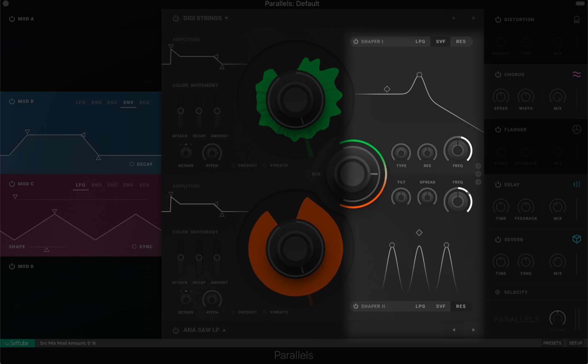The width and height of the screenshot is (588, 364).
Task: Toggle MOD D power button
Action: (x=12, y=266)
